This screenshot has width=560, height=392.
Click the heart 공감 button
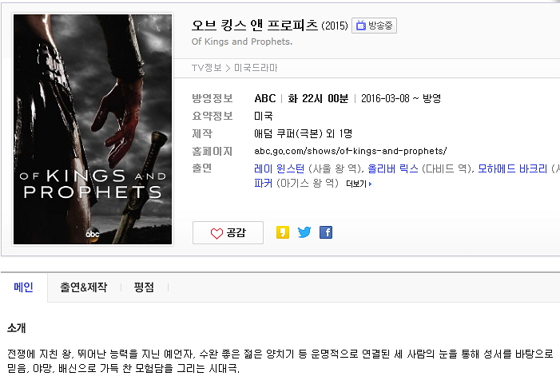click(228, 233)
